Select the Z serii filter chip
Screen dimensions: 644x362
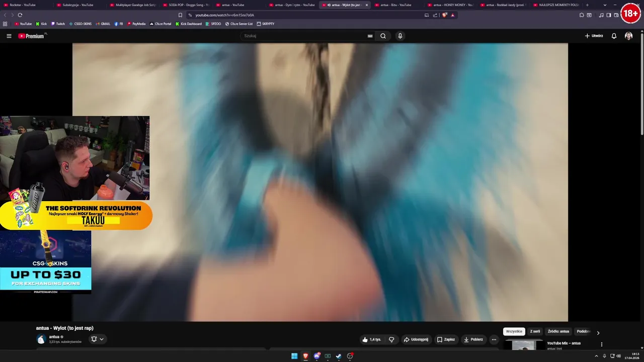pos(535,331)
